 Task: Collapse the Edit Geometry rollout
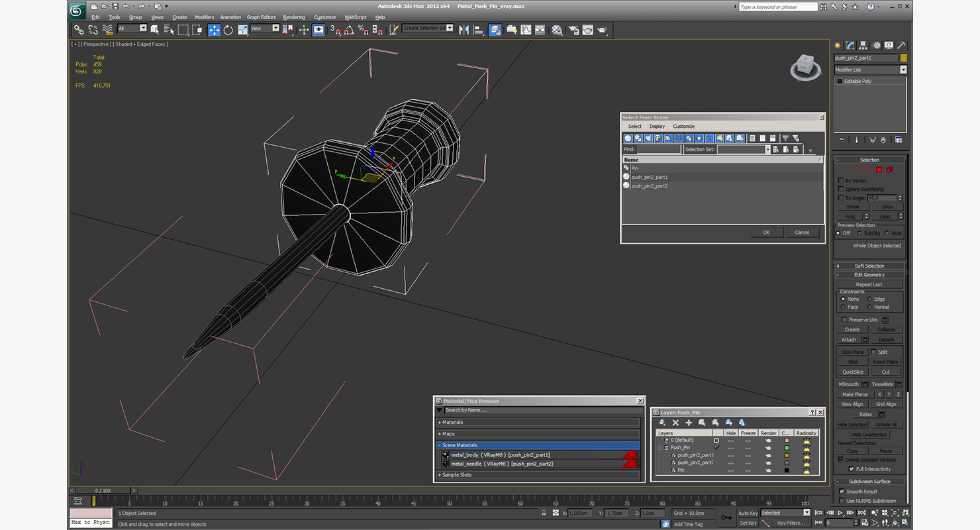[869, 274]
